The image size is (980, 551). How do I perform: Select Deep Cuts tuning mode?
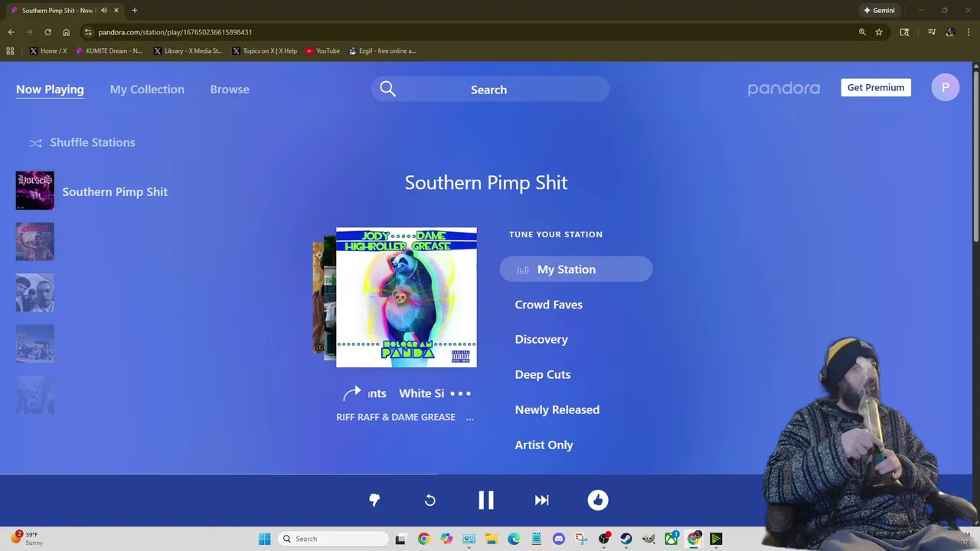click(543, 375)
